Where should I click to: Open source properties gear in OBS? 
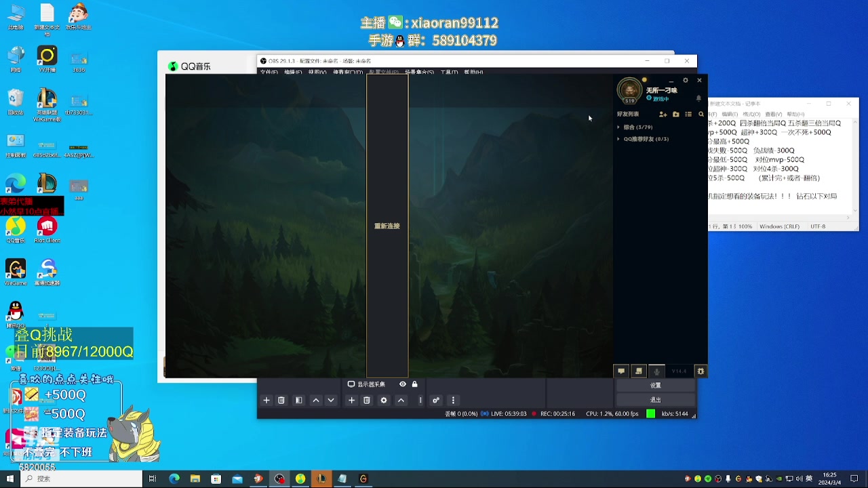[384, 401]
